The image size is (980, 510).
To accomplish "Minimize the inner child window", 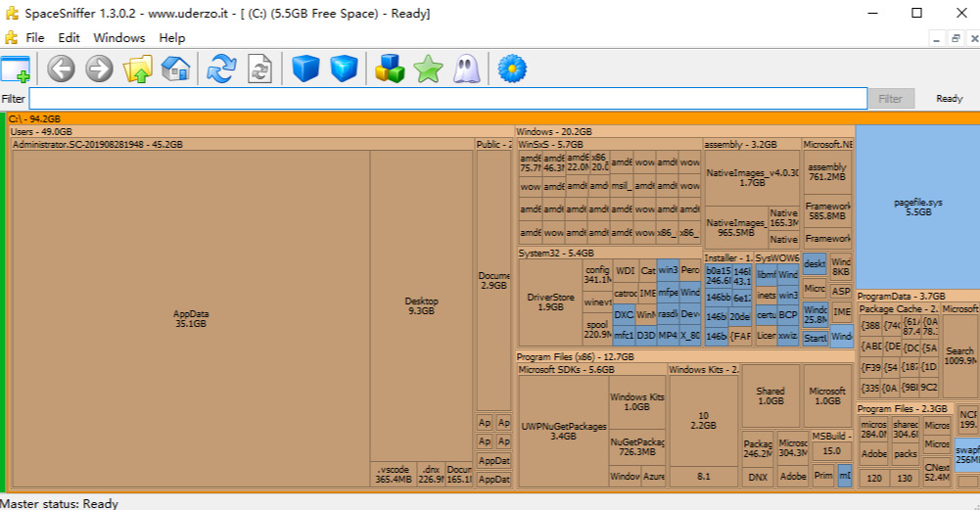I will (x=936, y=39).
